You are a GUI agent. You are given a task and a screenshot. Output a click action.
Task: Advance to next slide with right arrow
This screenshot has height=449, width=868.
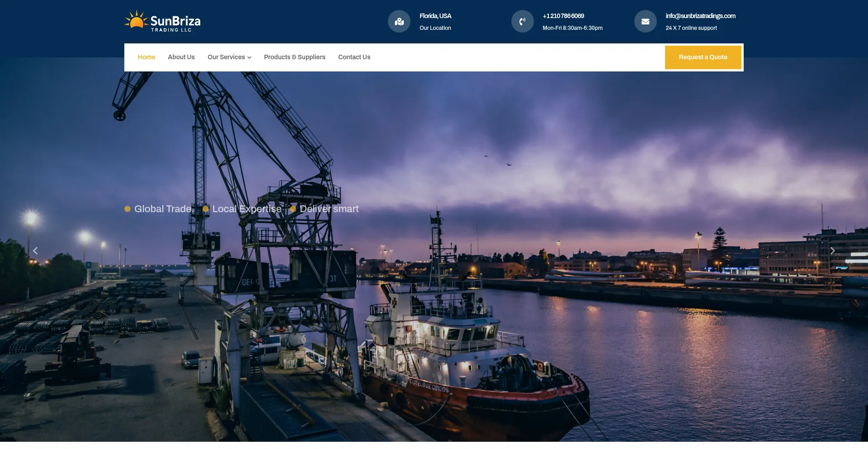click(x=832, y=250)
